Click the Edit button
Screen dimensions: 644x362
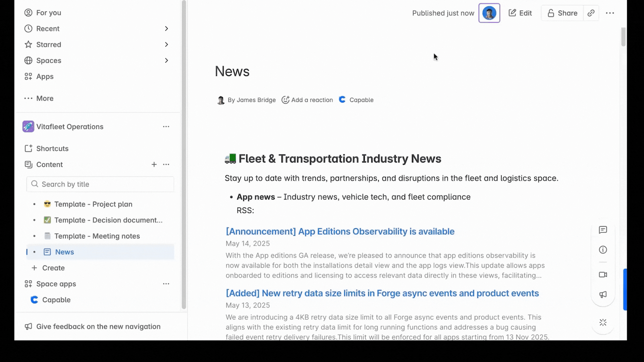pyautogui.click(x=520, y=13)
